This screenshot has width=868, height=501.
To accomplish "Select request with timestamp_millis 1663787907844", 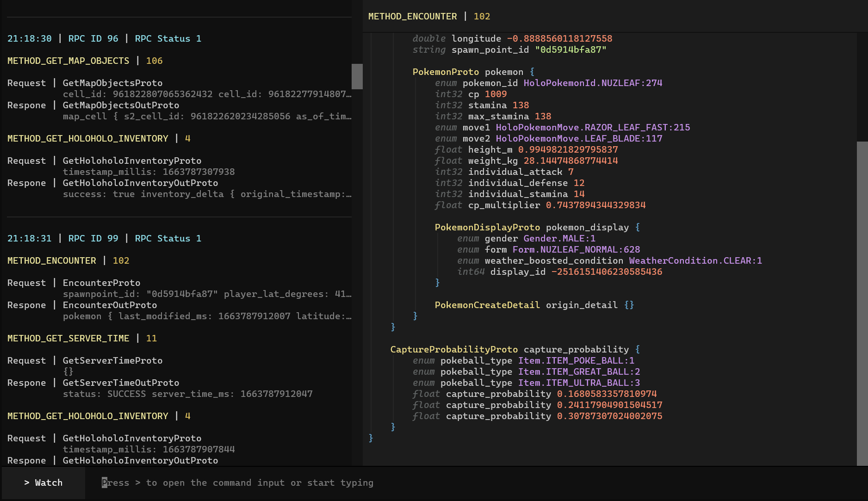I will tap(180, 444).
